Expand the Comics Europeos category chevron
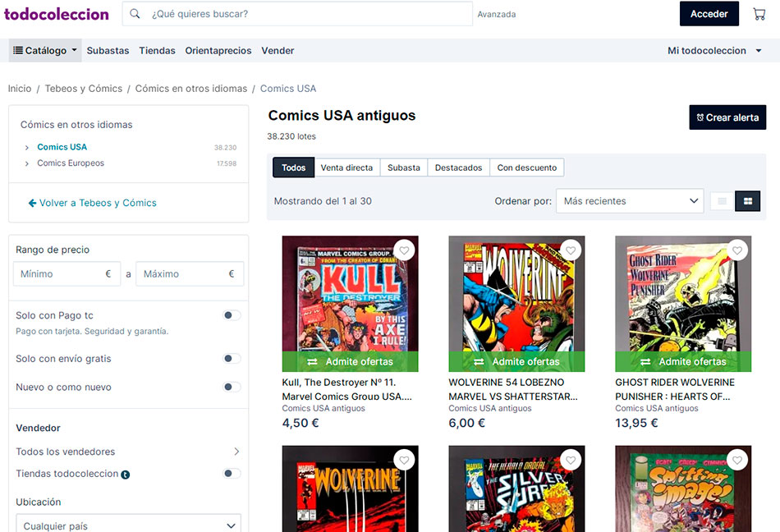The width and height of the screenshot is (780, 532). coord(27,163)
